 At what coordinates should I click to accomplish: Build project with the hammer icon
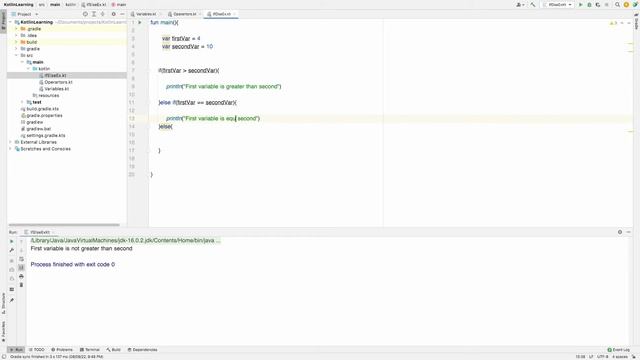pyautogui.click(x=533, y=4)
